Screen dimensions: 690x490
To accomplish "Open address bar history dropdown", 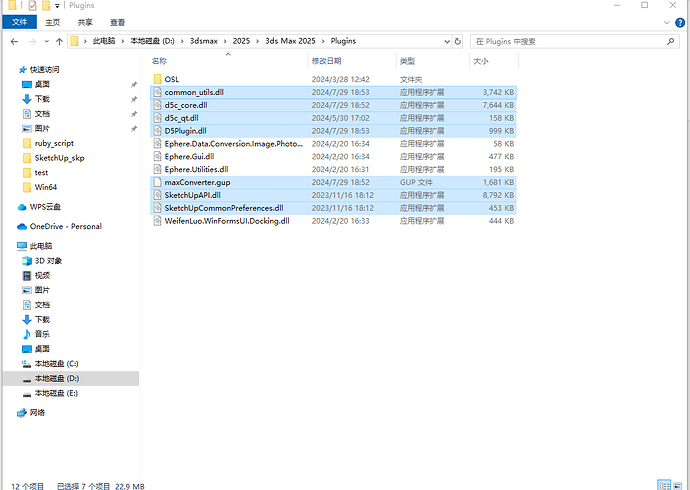I will click(444, 41).
